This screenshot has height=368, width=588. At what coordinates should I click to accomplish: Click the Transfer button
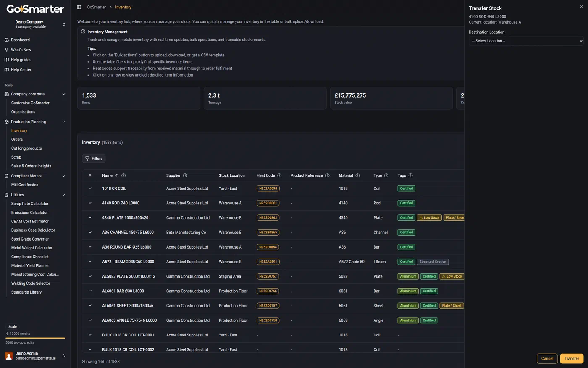click(x=572, y=359)
